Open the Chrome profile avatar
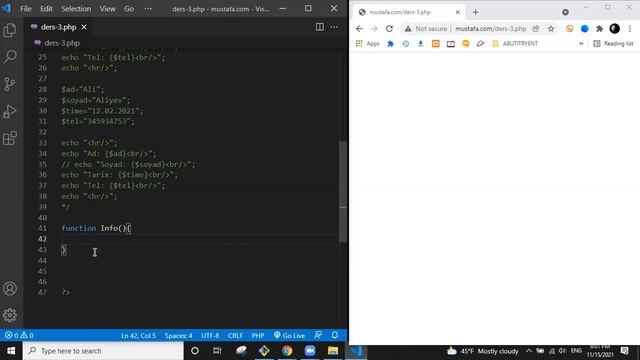This screenshot has height=360, width=640. (615, 29)
